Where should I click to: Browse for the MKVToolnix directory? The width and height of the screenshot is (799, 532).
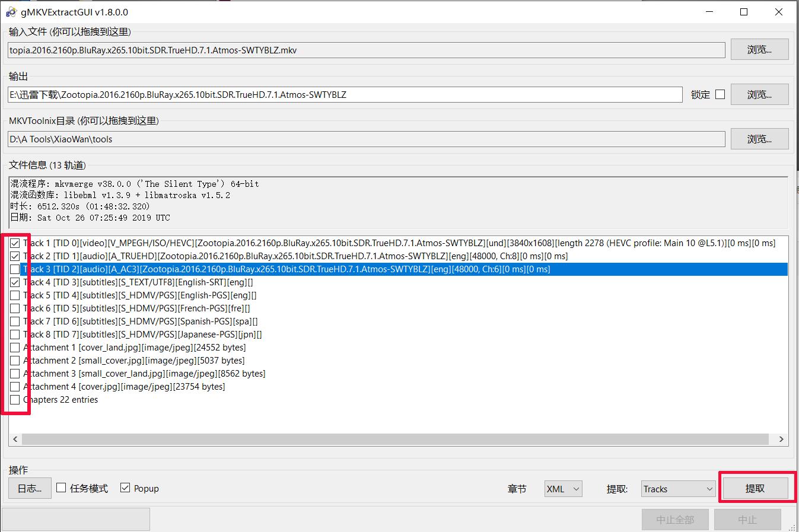[x=759, y=139]
